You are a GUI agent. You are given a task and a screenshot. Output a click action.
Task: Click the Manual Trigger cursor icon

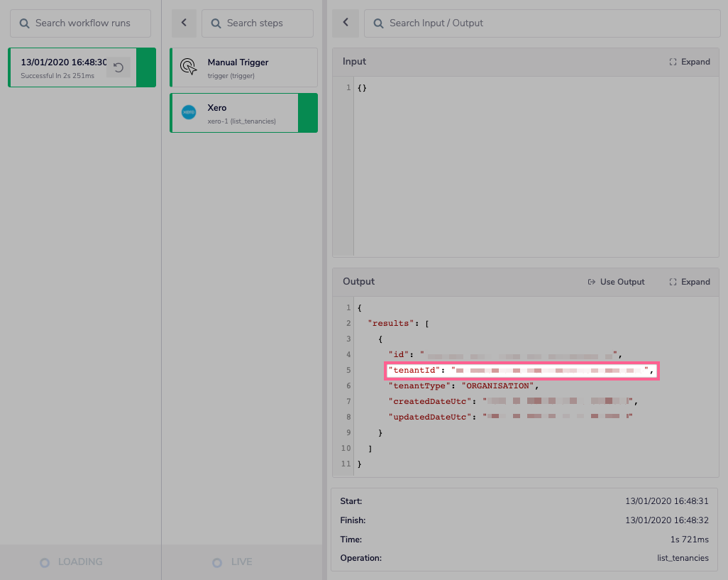[188, 65]
